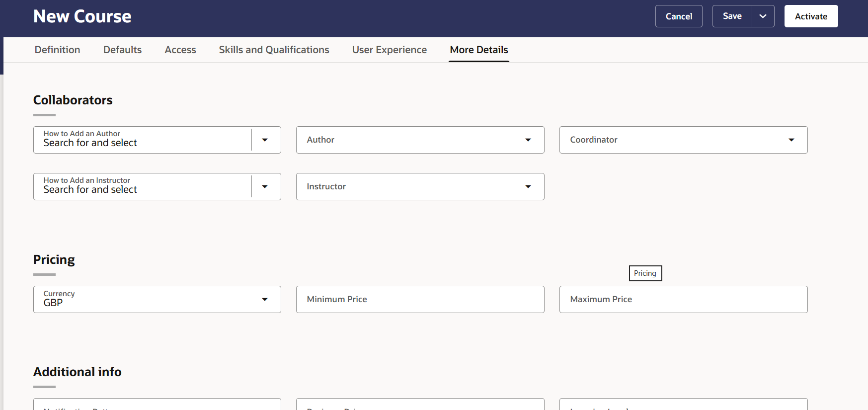The image size is (868, 410).
Task: Click the Pricing section heading
Action: pyautogui.click(x=54, y=260)
